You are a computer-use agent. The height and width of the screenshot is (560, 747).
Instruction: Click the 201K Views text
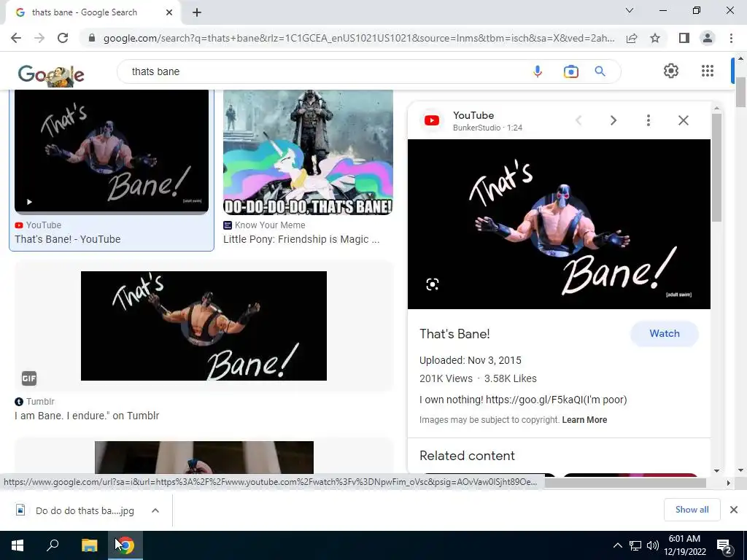(446, 378)
